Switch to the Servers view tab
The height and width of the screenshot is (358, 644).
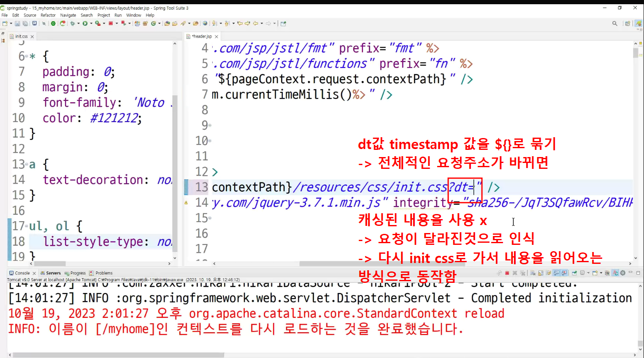[51, 273]
